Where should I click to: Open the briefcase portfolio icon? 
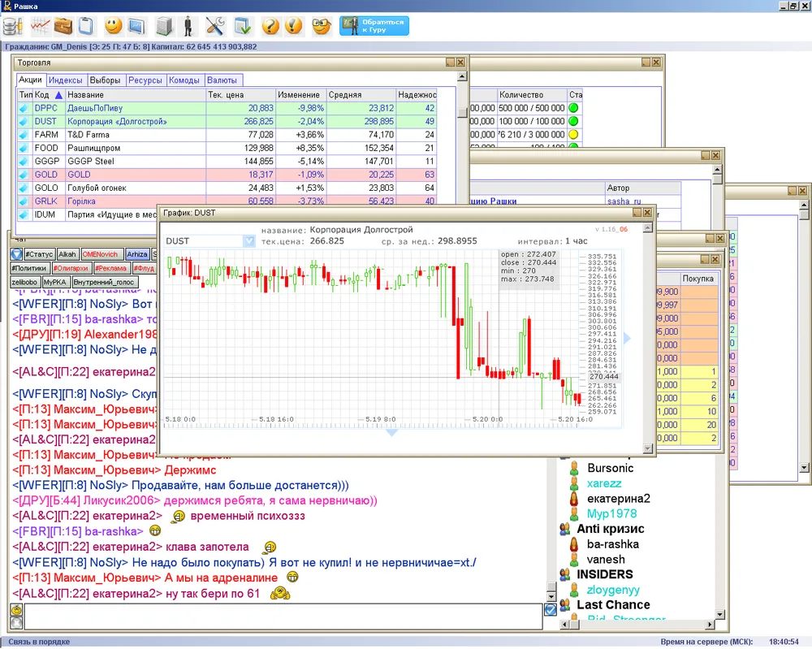[63, 26]
